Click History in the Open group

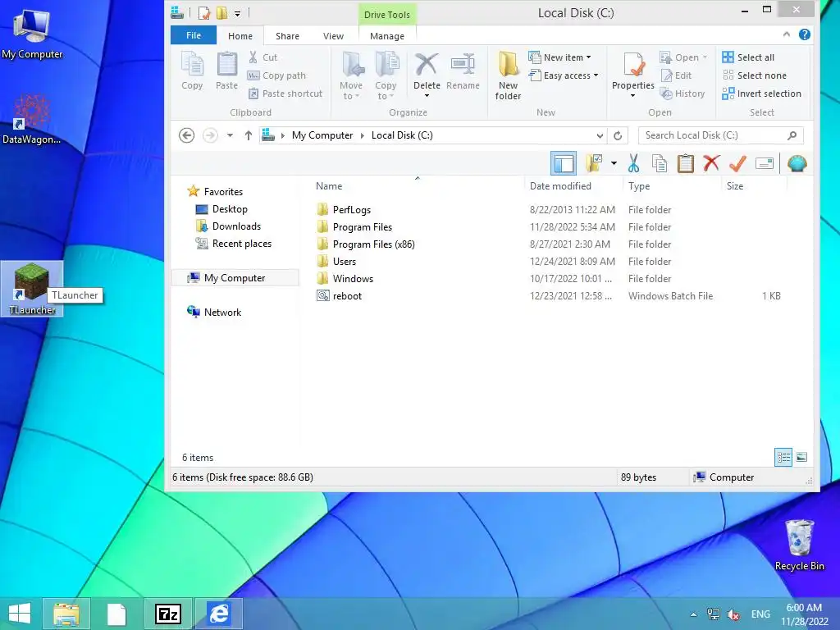(682, 94)
